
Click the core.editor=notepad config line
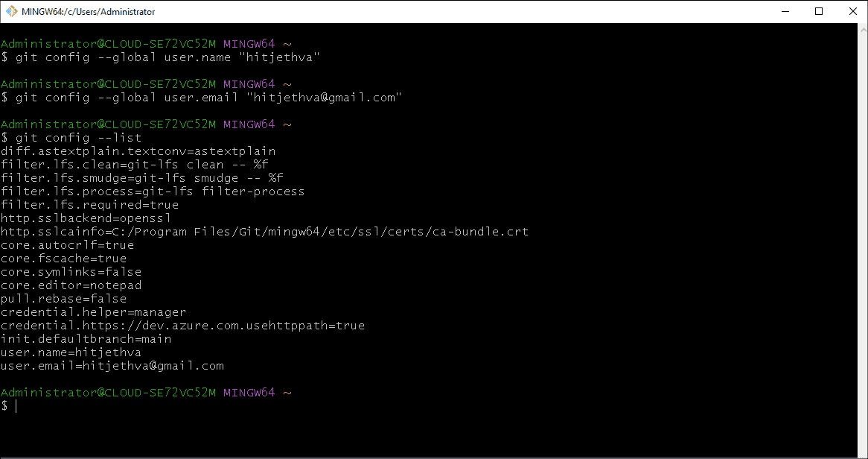(71, 285)
